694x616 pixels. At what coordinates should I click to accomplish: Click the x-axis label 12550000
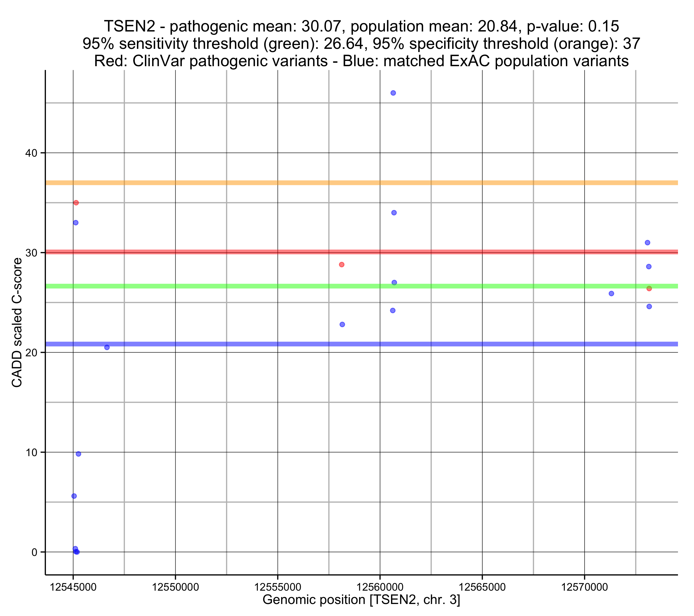tap(176, 587)
